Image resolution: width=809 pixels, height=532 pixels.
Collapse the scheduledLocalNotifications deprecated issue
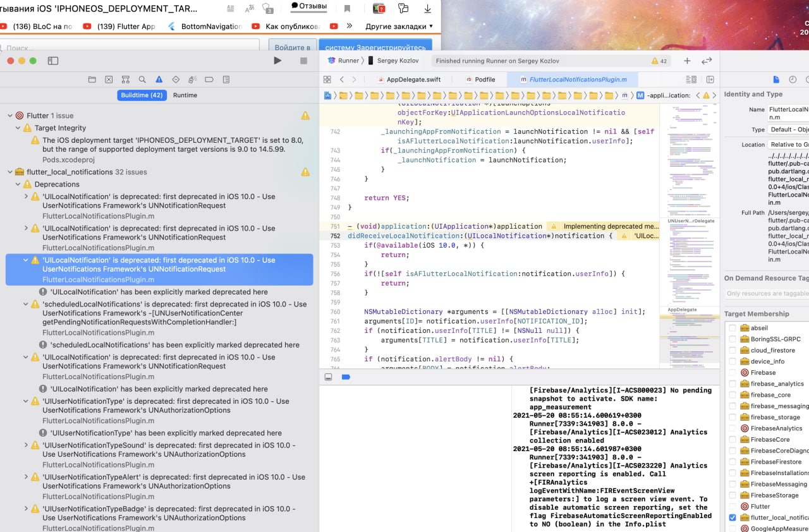[x=26, y=304]
